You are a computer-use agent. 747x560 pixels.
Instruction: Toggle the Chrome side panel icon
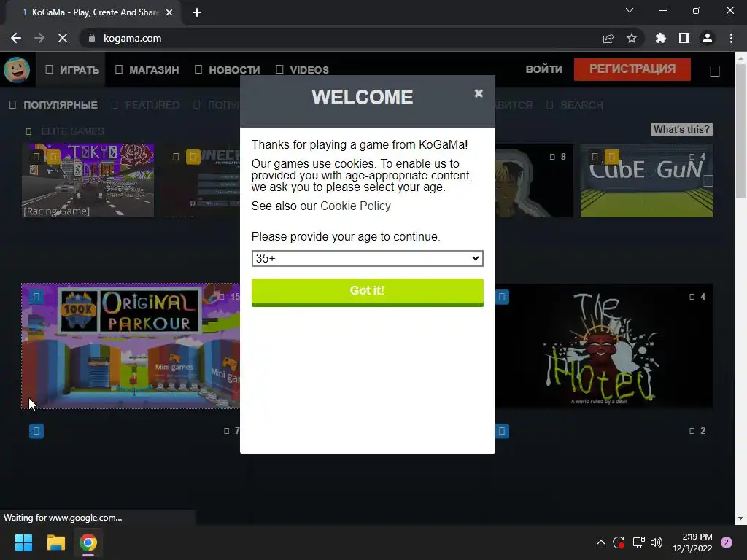[684, 38]
